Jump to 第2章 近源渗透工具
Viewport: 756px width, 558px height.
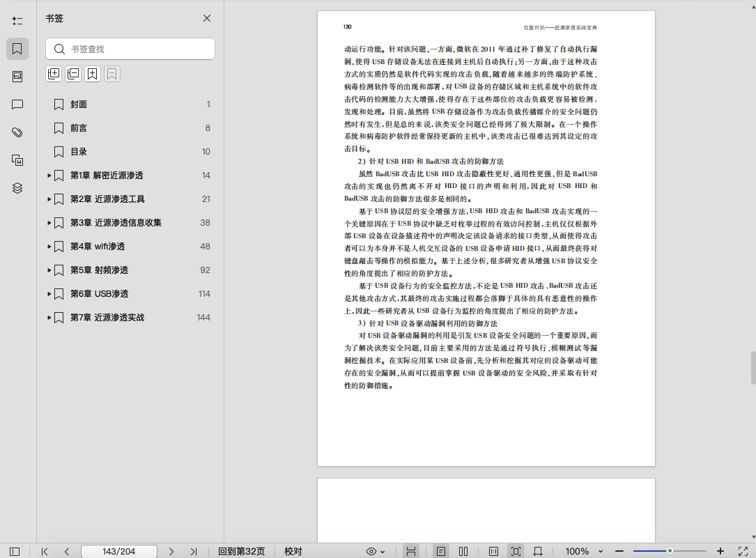coord(107,199)
